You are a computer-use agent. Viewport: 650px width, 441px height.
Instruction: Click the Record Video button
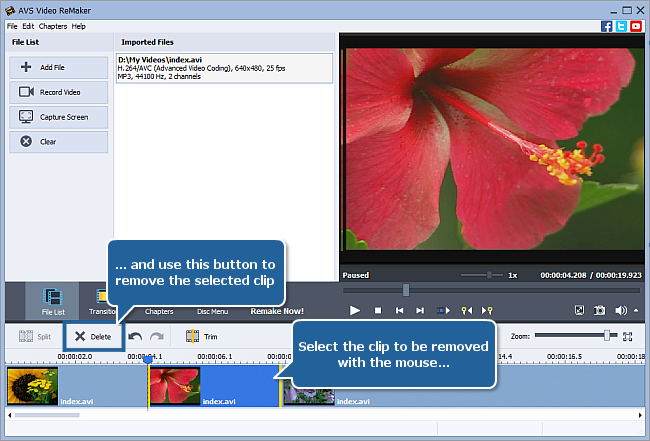pos(58,92)
